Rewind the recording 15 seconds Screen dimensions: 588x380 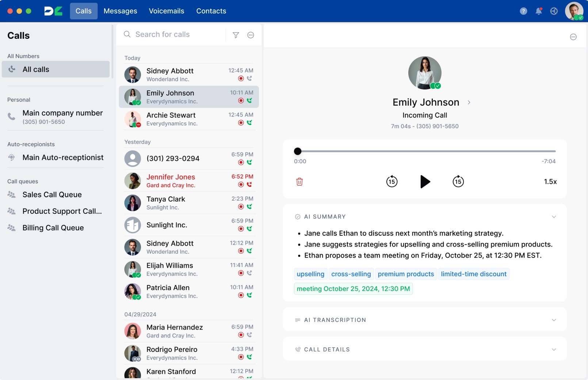pyautogui.click(x=392, y=181)
